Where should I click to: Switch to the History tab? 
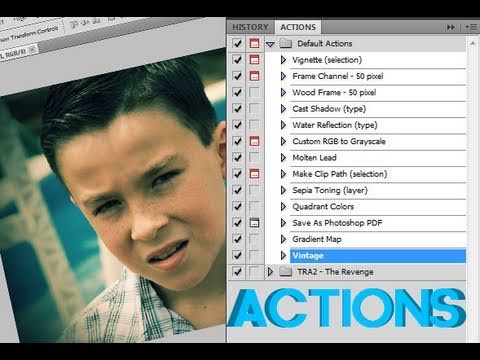250,27
